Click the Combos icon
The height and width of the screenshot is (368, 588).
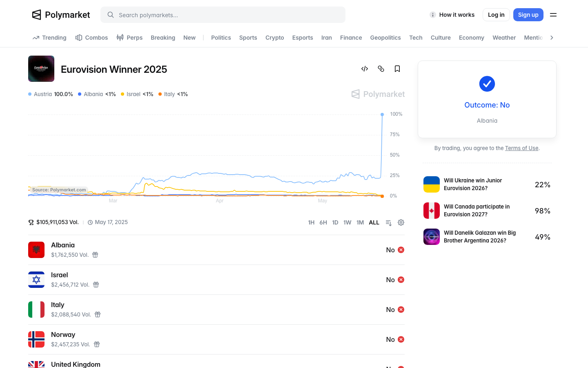pos(79,38)
